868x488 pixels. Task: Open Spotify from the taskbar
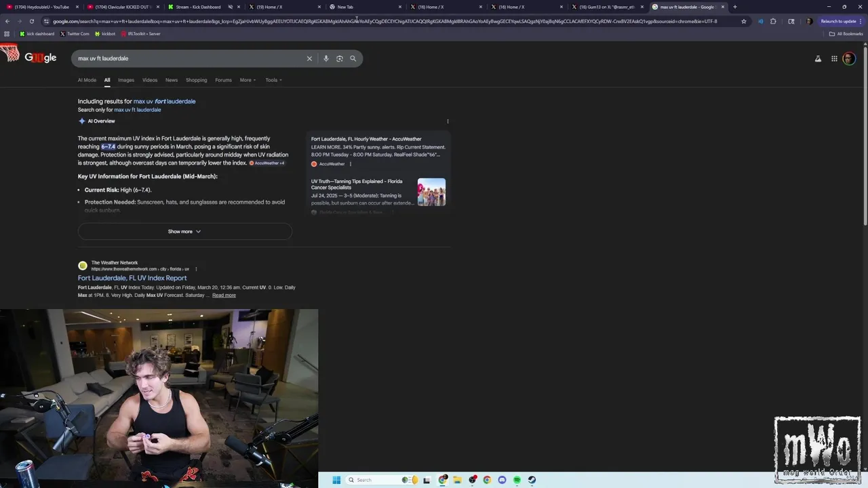[517, 480]
